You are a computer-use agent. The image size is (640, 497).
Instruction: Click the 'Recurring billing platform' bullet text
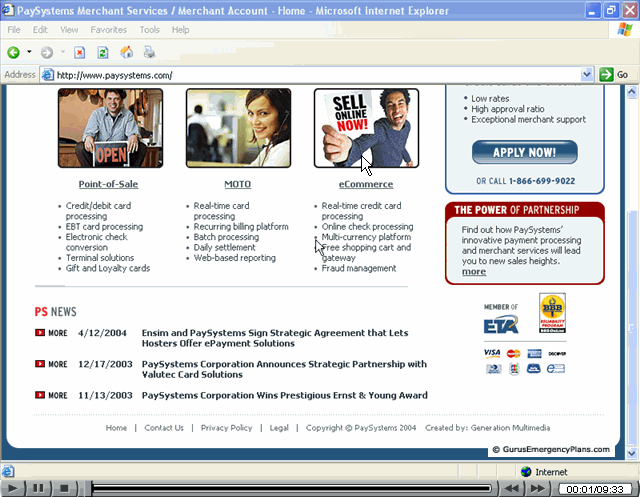tap(241, 226)
